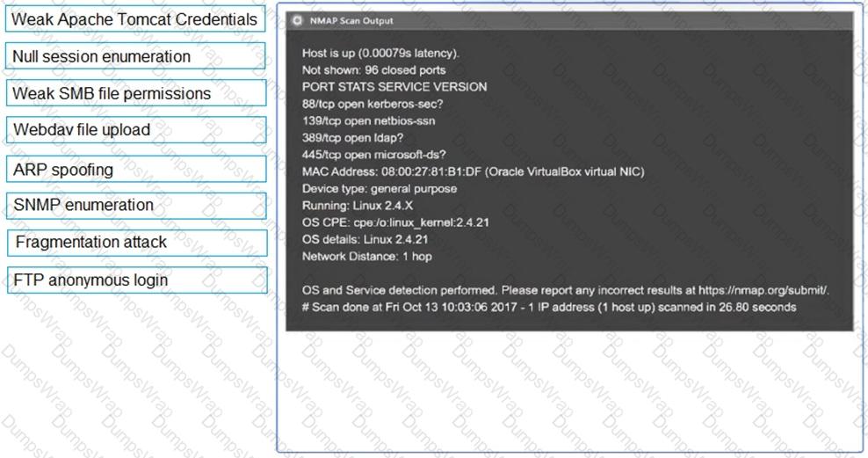Image resolution: width=868 pixels, height=458 pixels.
Task: Select the Weak Apache Tomcat Credentials option
Action: coord(135,19)
